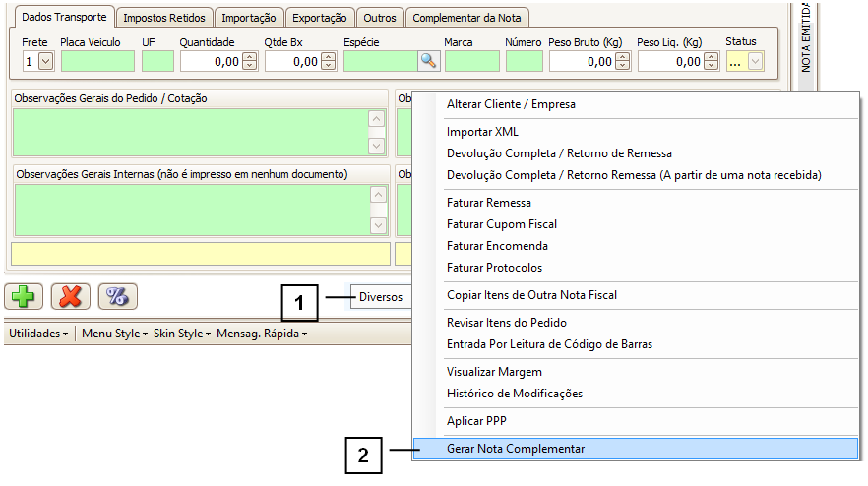
Task: Expand the Utilidades menu
Action: tap(38, 334)
